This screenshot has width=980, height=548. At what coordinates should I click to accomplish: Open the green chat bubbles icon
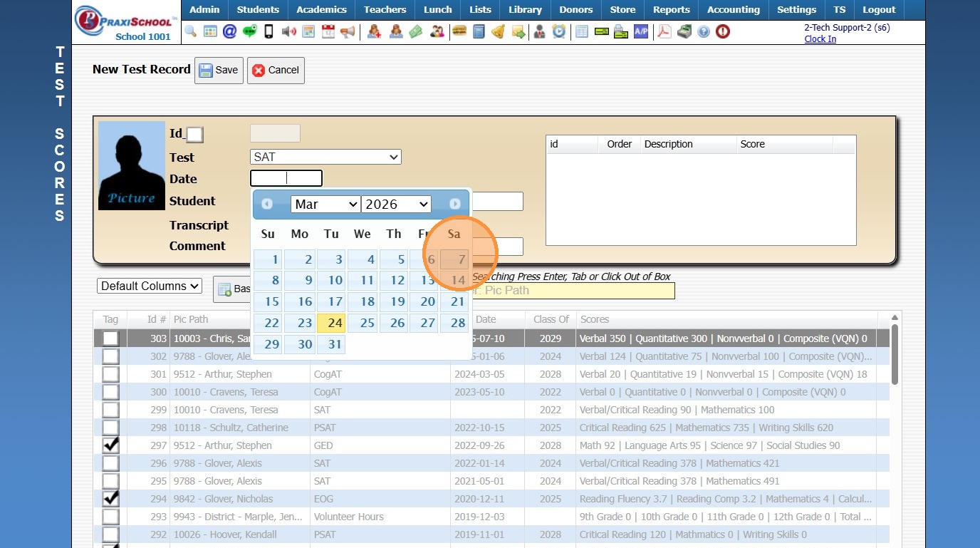[249, 31]
